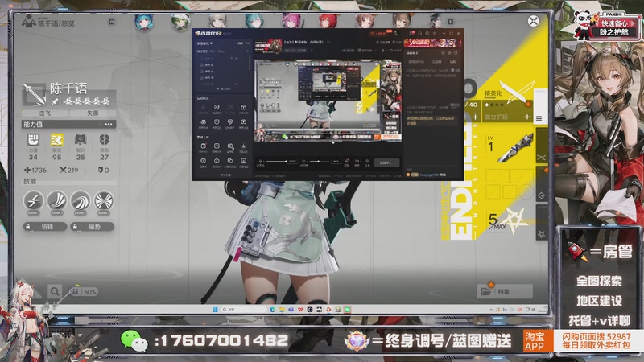The height and width of the screenshot is (362, 644).
Task: Select the middle tab in streaming chat panel
Action: click(437, 62)
